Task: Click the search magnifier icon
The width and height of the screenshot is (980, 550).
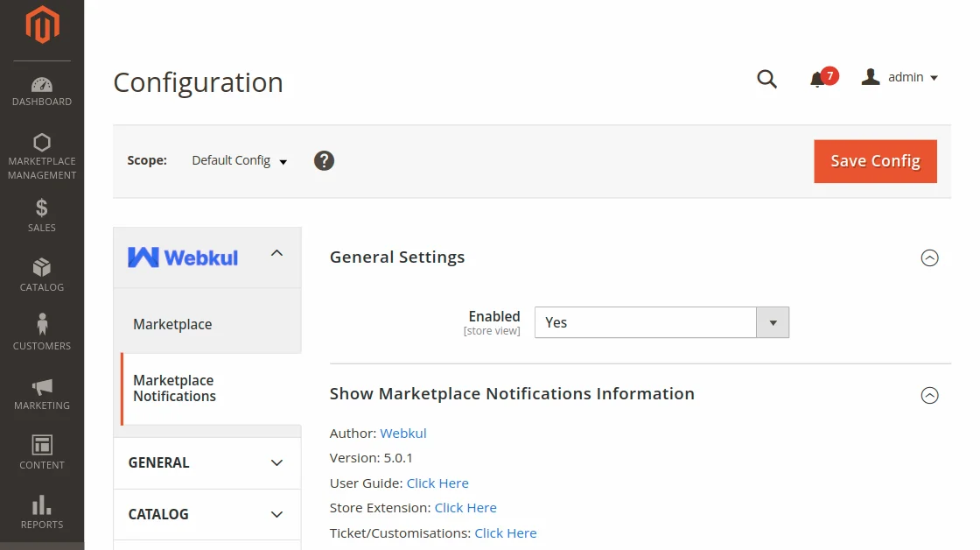Action: click(766, 78)
